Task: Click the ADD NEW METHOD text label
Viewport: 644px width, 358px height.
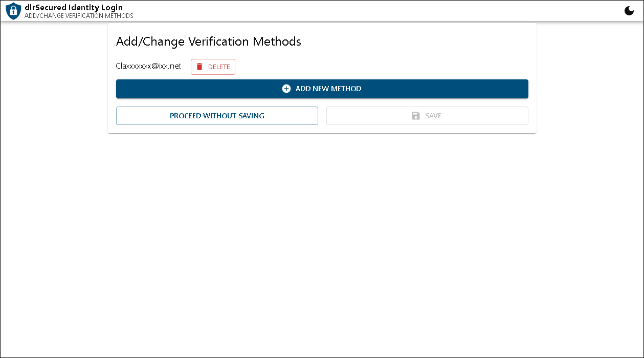Action: coord(328,89)
